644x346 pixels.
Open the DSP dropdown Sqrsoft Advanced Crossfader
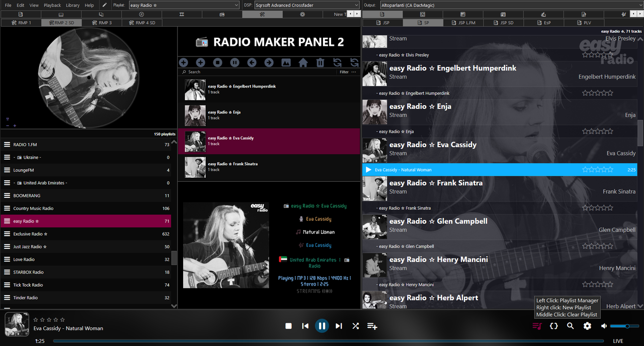307,5
